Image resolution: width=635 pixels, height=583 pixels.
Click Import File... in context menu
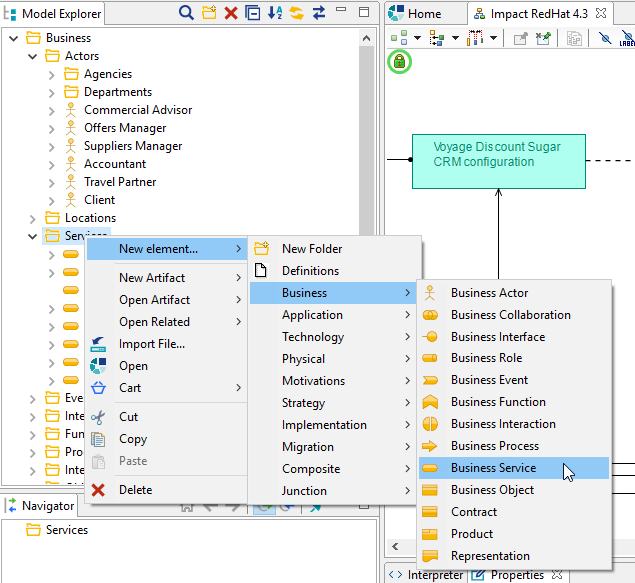point(151,344)
